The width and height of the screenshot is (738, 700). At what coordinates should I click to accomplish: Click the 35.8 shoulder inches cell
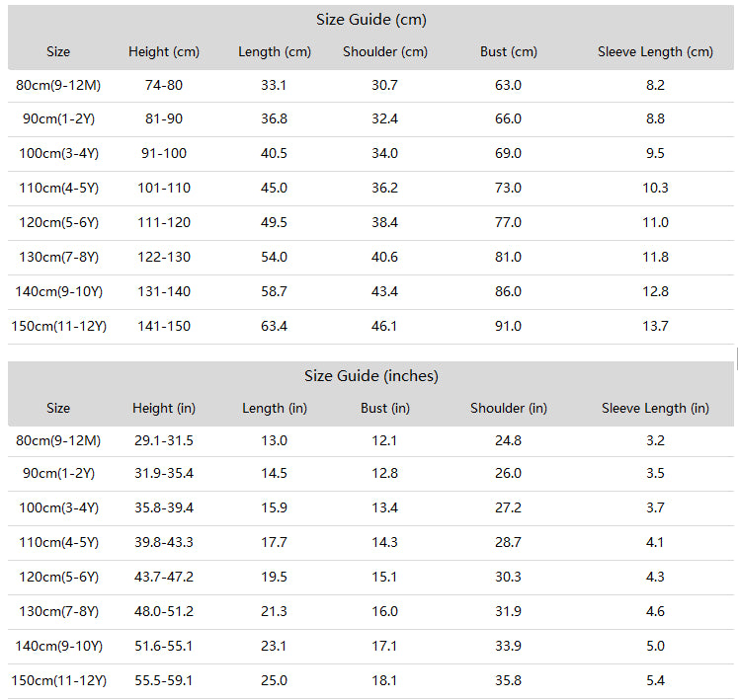tap(508, 680)
